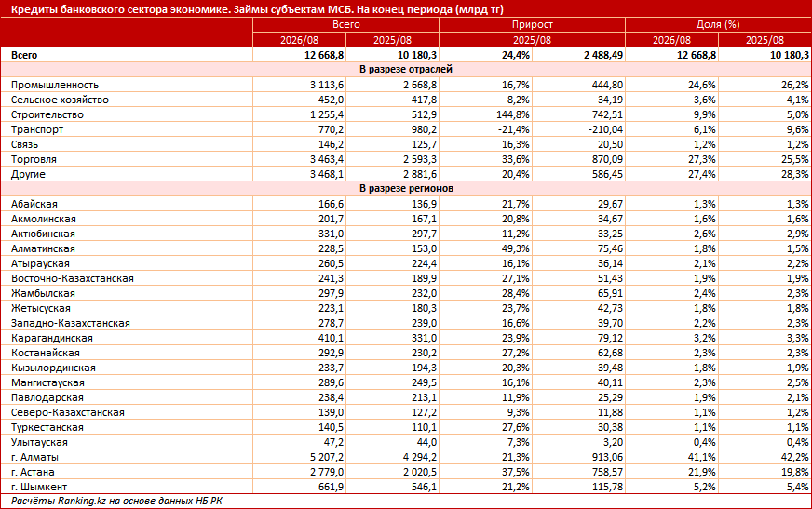812x509 pixels.
Task: Select the 'Сельское хозяйство' row label
Action: tap(61, 100)
